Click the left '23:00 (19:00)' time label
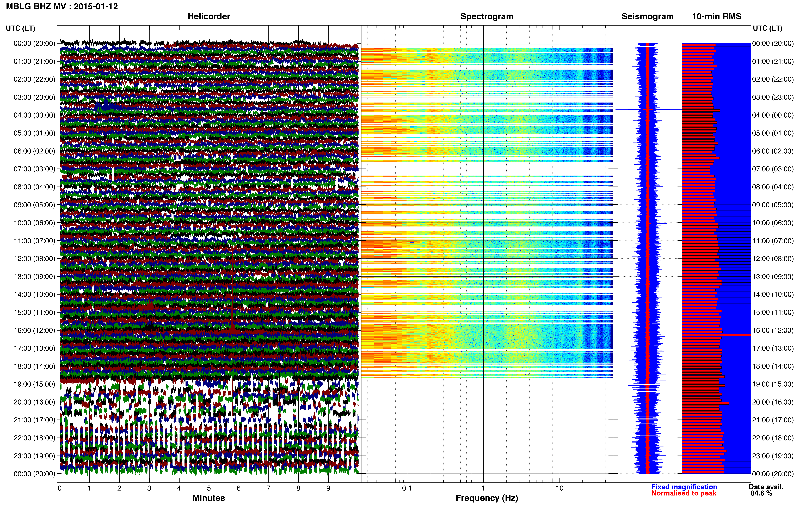The image size is (812, 508). [x=34, y=456]
